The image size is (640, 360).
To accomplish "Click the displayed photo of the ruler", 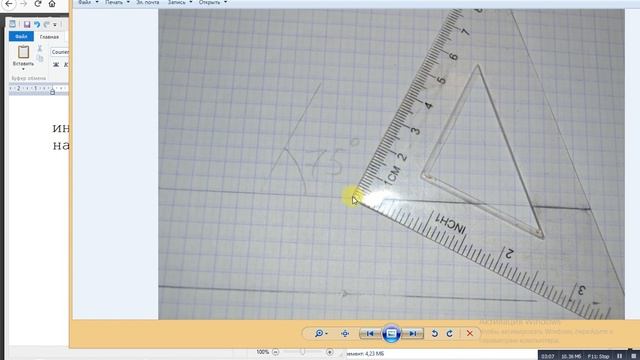I will tap(391, 164).
